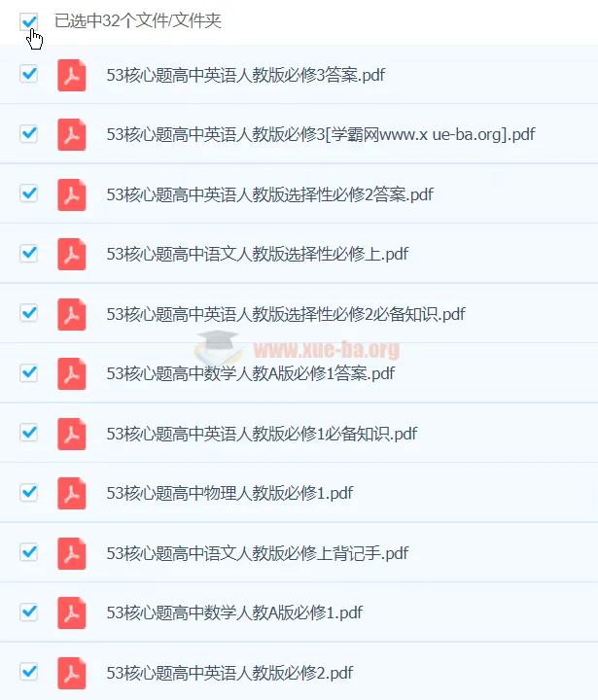This screenshot has height=700, width=598.
Task: Click PDF icon of 语文必修上背记手.pdf
Action: [x=71, y=553]
